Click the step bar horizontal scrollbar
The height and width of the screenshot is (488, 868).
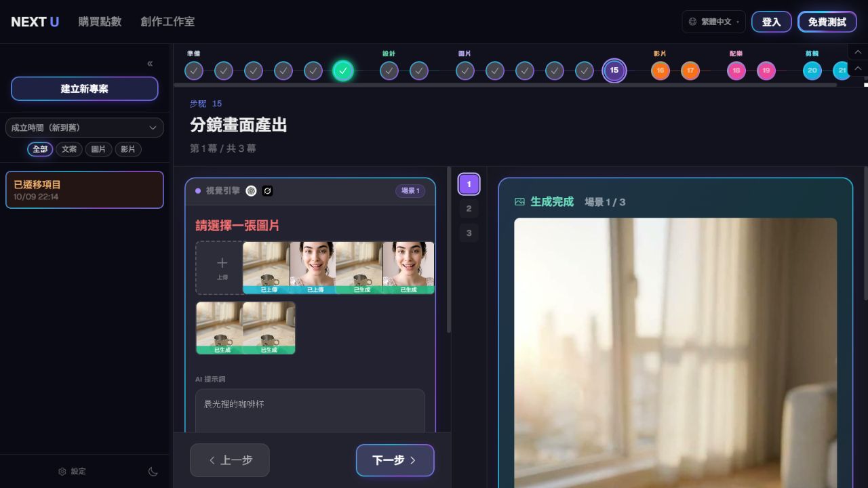click(505, 85)
